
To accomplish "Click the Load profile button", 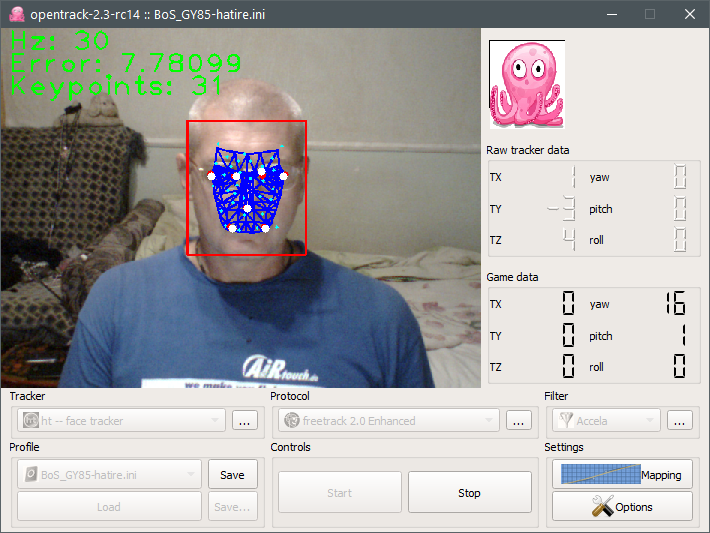I will pyautogui.click(x=109, y=507).
